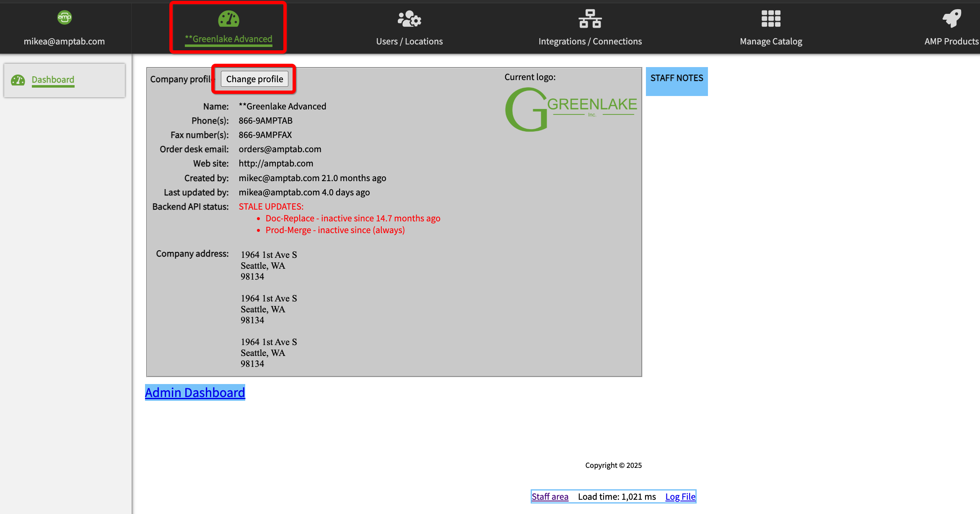Viewport: 980px width, 514px height.
Task: Click the Users / Locations people-gear icon
Action: (409, 19)
